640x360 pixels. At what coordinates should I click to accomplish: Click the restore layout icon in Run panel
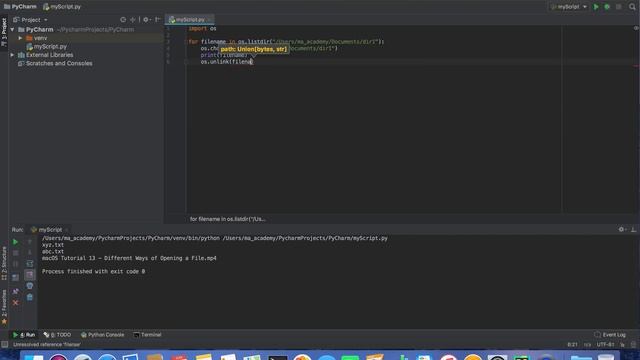tap(16, 278)
